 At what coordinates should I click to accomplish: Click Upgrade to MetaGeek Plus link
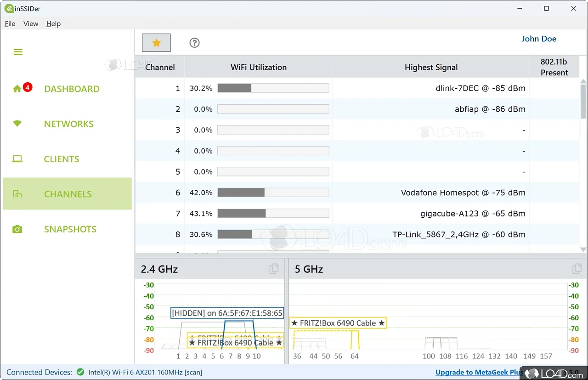pyautogui.click(x=479, y=372)
